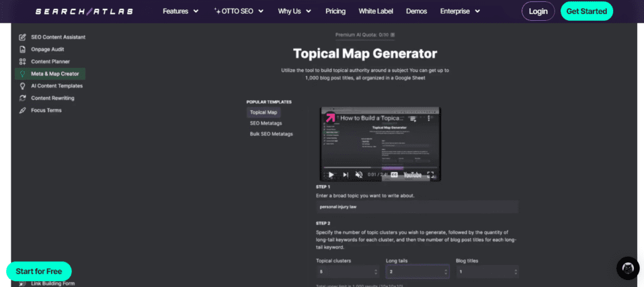Click the Link Building Form sidebar icon
Image resolution: width=644 pixels, height=287 pixels.
coord(23,283)
